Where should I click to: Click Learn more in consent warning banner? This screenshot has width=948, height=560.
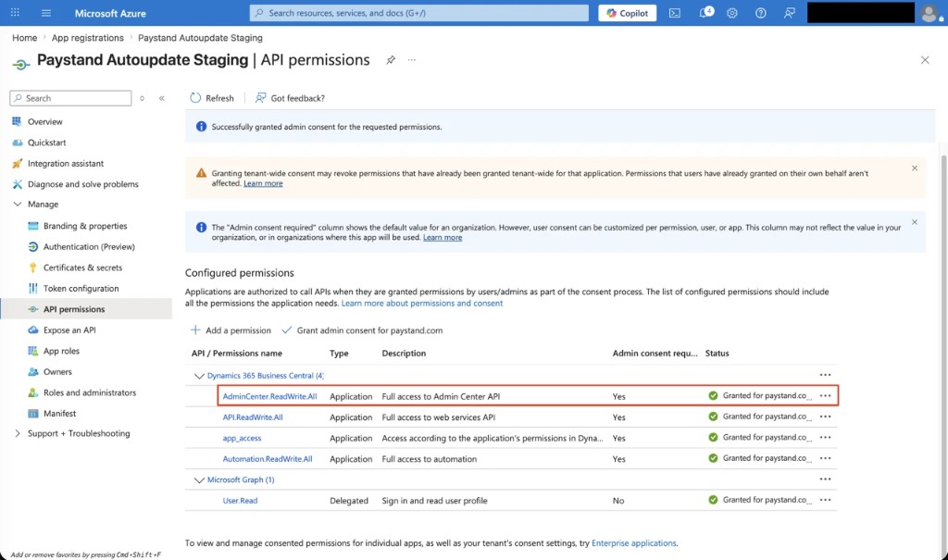pyautogui.click(x=263, y=183)
